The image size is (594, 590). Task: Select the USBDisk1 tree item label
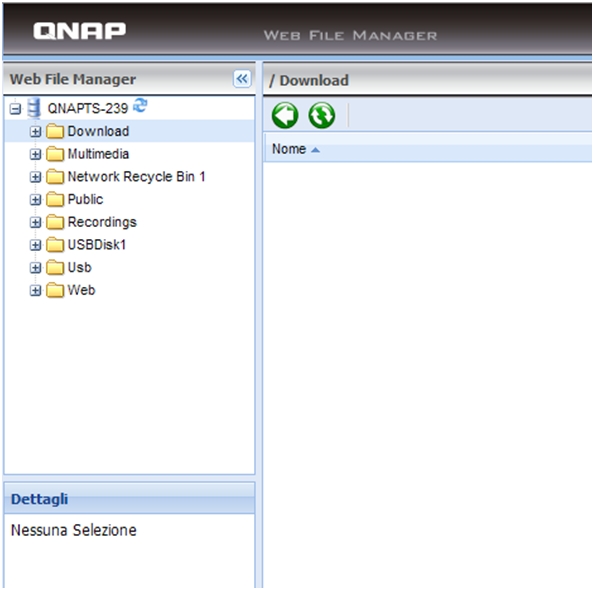point(97,245)
